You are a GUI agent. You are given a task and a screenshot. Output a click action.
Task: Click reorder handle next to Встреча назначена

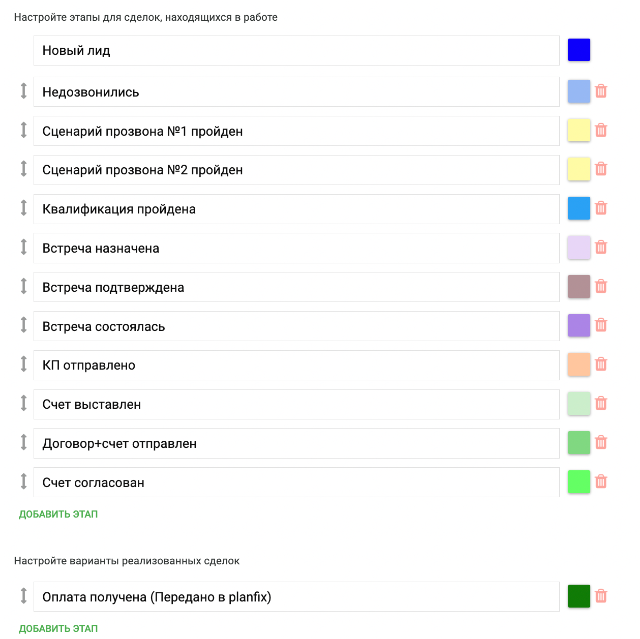click(24, 247)
